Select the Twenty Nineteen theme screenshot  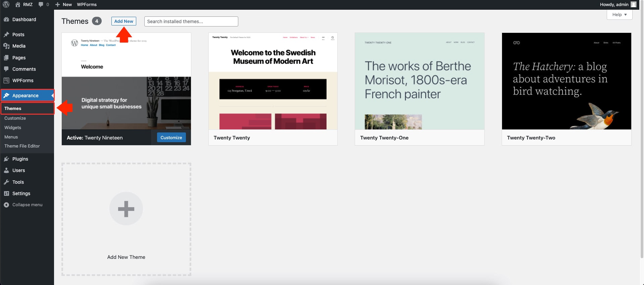click(x=126, y=81)
